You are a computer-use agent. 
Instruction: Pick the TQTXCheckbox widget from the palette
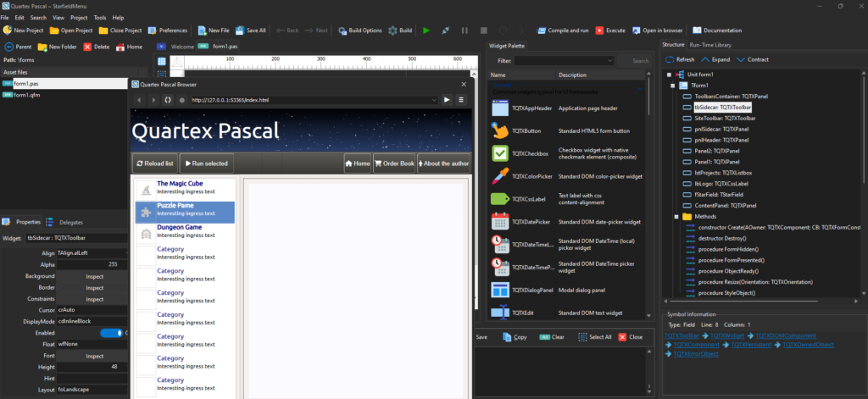pos(498,153)
